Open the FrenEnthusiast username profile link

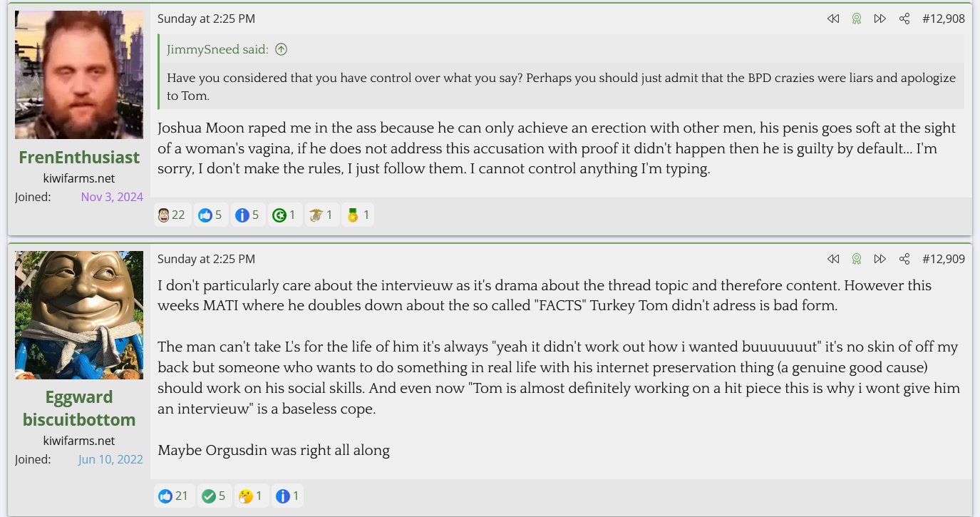tap(79, 157)
